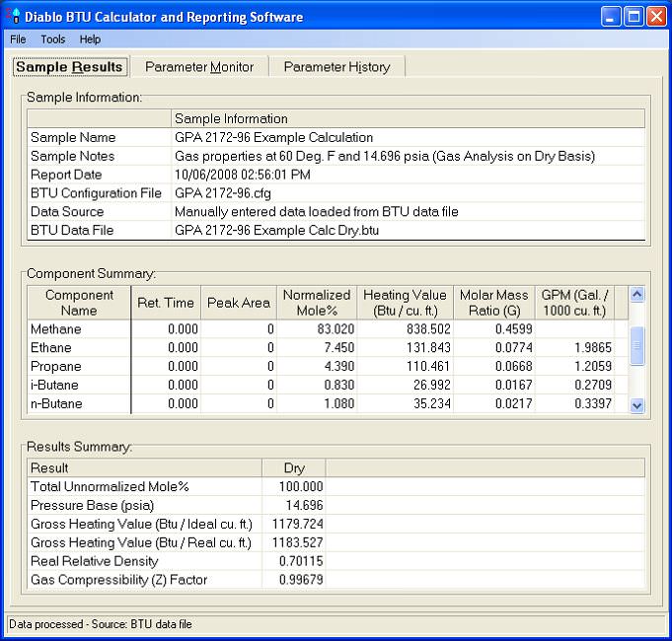Click the Ret. Time column header
Viewport: 672px width, 641px height.
[x=166, y=303]
